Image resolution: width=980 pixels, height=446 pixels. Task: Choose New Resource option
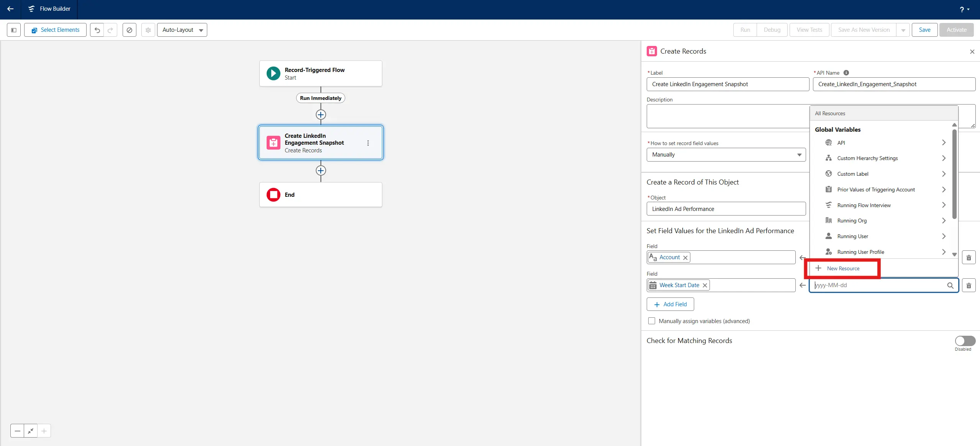click(x=843, y=268)
